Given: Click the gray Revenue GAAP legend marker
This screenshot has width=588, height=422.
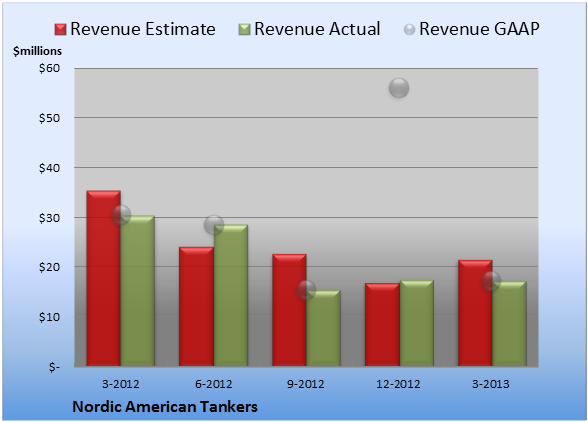Looking at the screenshot, I should point(410,29).
